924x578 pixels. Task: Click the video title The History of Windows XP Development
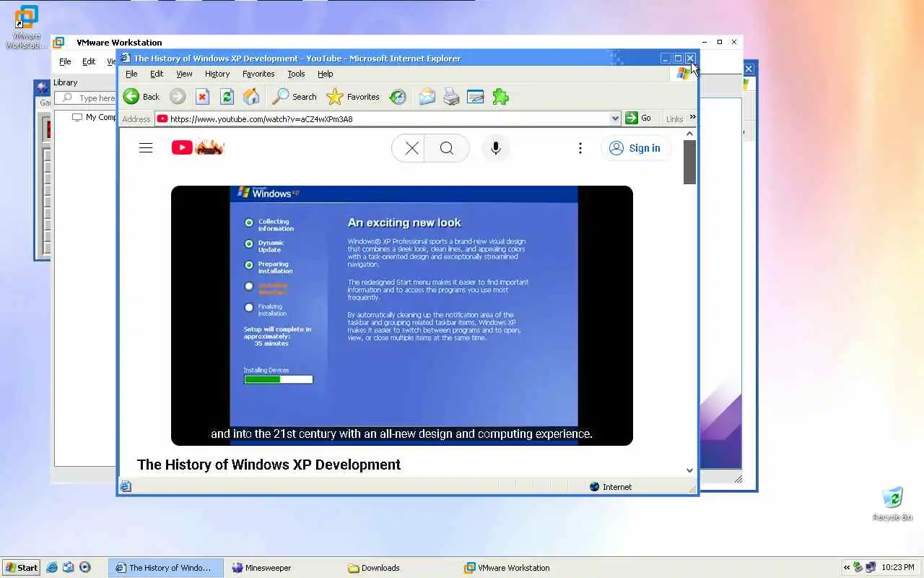click(x=269, y=465)
